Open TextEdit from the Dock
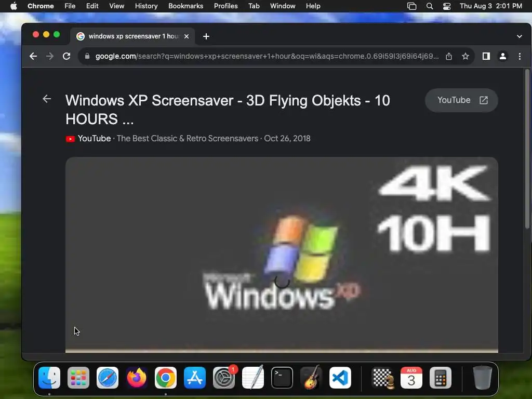Image resolution: width=532 pixels, height=399 pixels. 253,378
